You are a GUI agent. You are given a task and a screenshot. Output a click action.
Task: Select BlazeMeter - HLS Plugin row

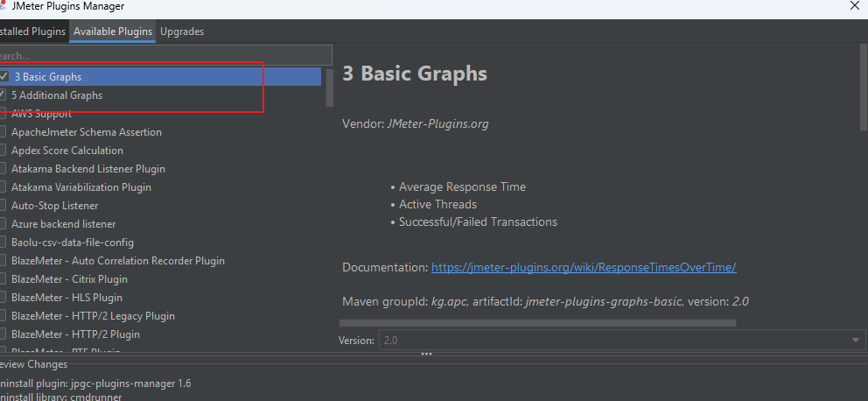tap(160, 298)
